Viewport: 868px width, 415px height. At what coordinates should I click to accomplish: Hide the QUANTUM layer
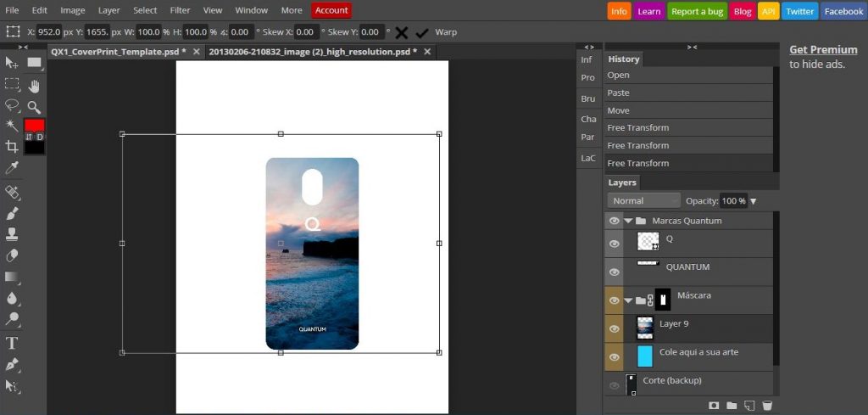(614, 272)
